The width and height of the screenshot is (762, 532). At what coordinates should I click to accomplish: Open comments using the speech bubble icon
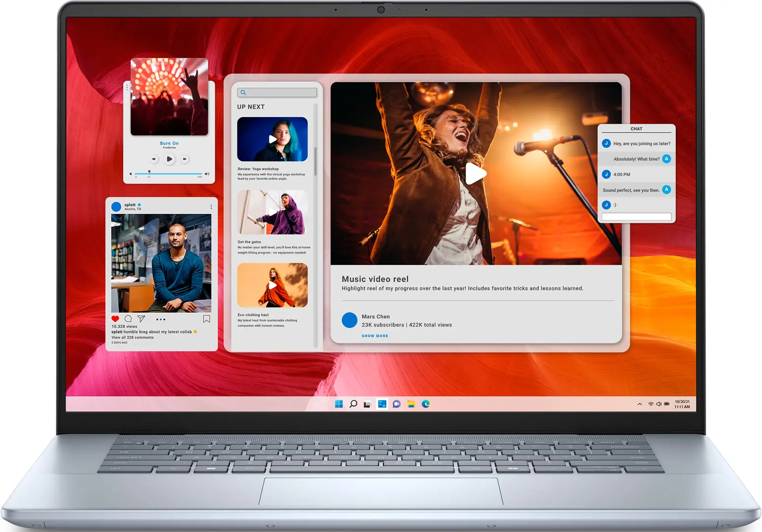pos(128,319)
